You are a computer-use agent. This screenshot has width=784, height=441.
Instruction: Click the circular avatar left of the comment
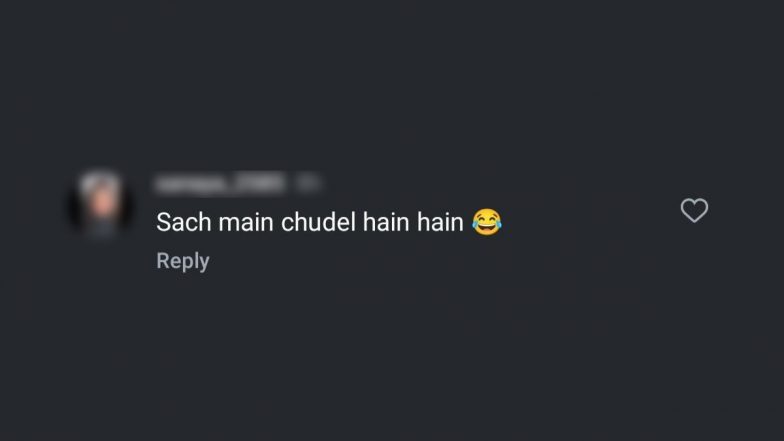tap(101, 205)
